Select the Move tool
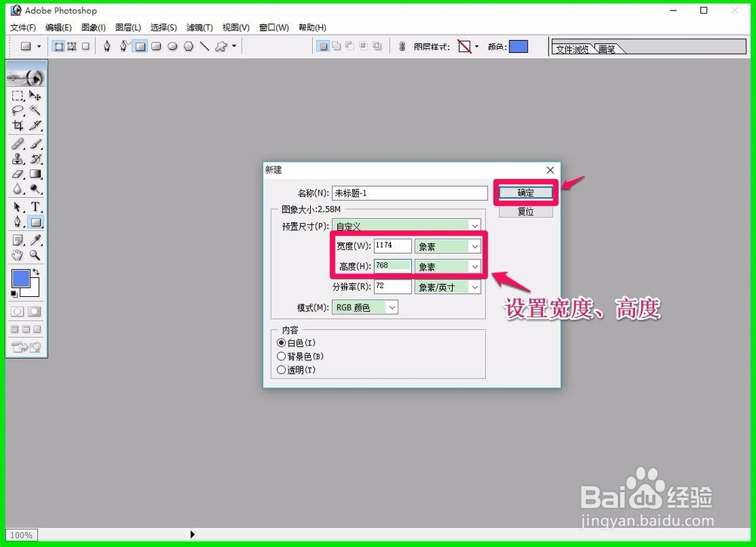This screenshot has width=756, height=547. [36, 96]
